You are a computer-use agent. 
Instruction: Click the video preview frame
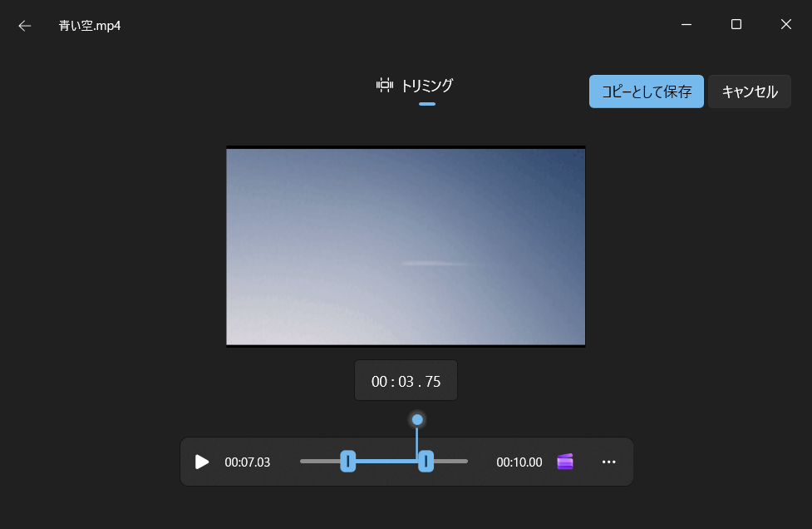[x=406, y=246]
